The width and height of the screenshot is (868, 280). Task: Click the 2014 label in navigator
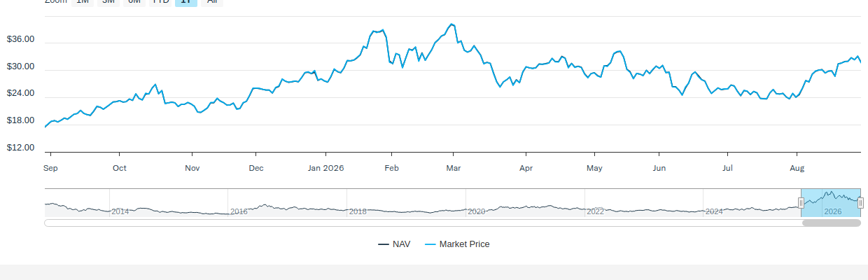[x=120, y=211]
